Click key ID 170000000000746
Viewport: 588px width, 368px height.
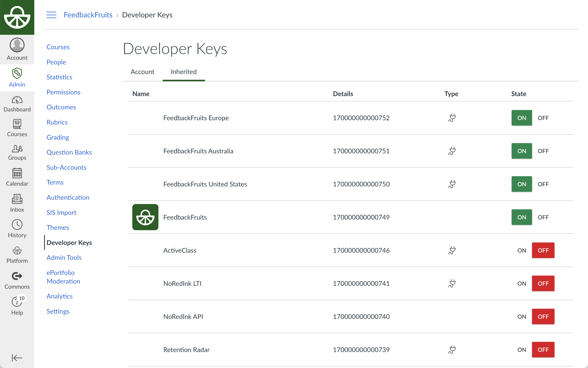pyautogui.click(x=361, y=250)
